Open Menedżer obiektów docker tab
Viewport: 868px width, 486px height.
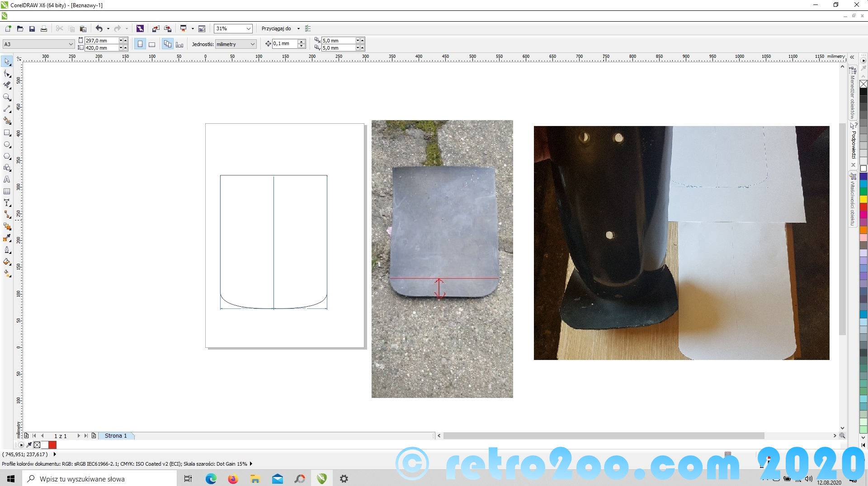853,94
